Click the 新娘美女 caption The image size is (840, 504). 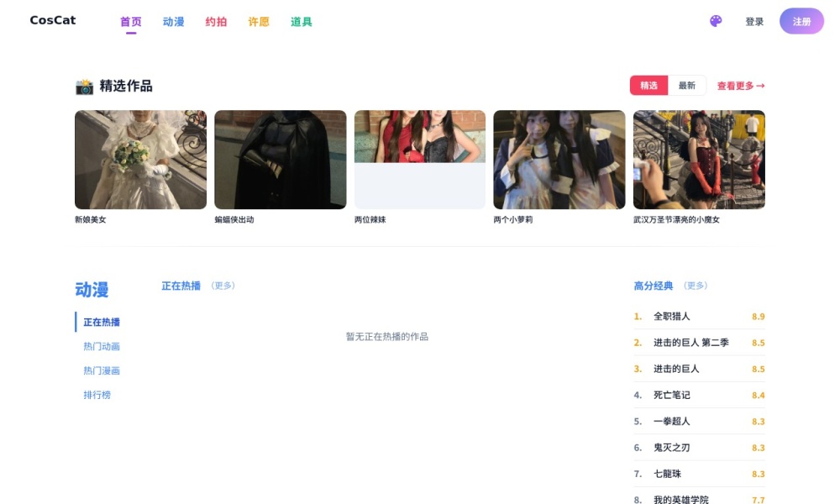click(x=91, y=219)
